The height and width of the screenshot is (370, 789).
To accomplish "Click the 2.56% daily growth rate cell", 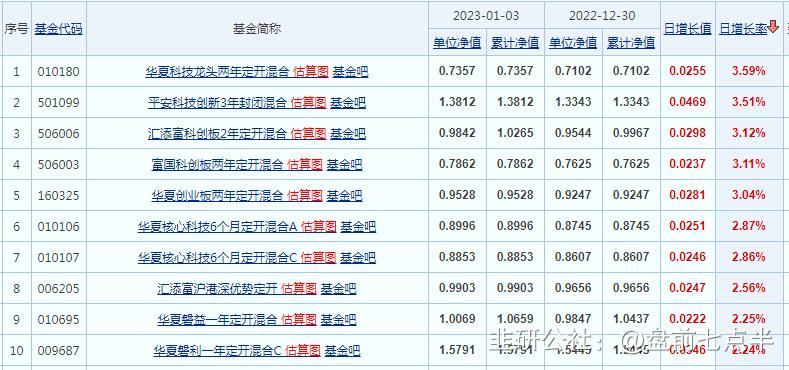I will point(749,288).
